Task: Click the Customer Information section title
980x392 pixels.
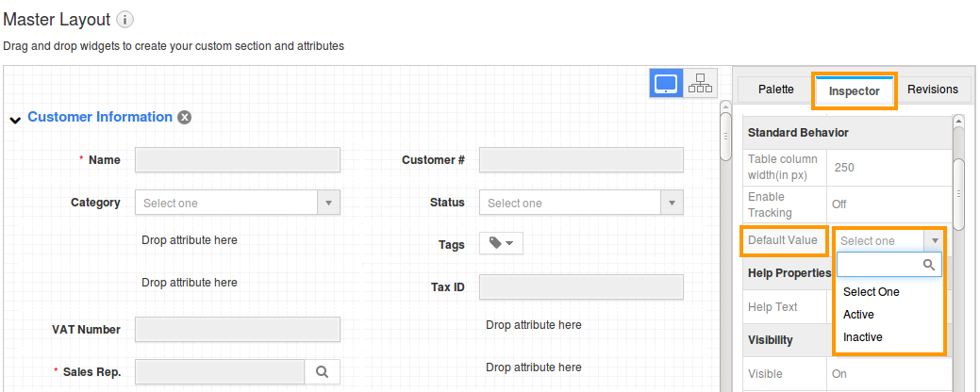Action: 100,118
